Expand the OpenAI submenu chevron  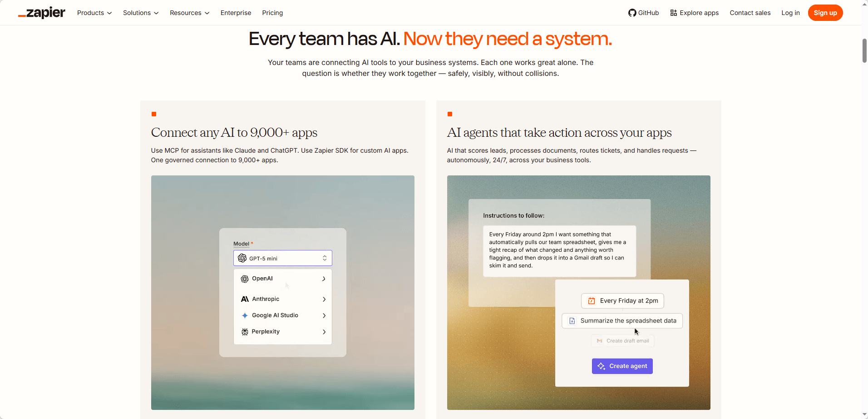pyautogui.click(x=324, y=279)
